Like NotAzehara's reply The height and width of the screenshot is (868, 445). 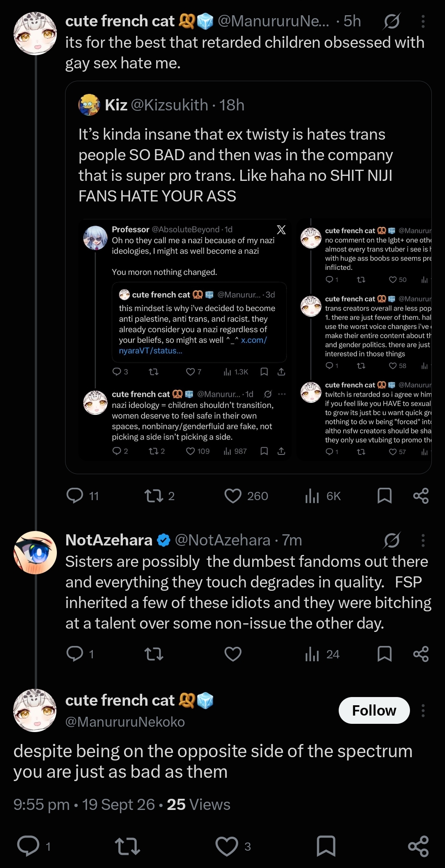(x=233, y=654)
